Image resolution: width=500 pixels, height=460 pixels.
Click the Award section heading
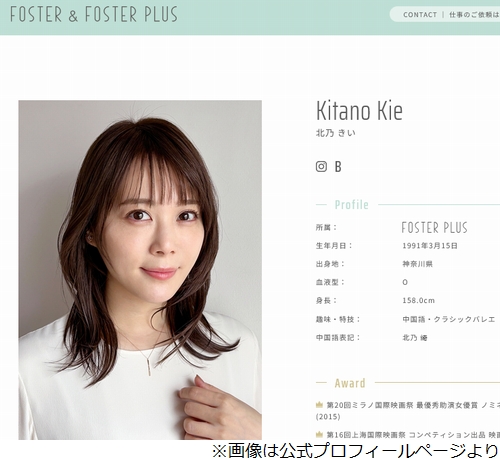tap(350, 383)
